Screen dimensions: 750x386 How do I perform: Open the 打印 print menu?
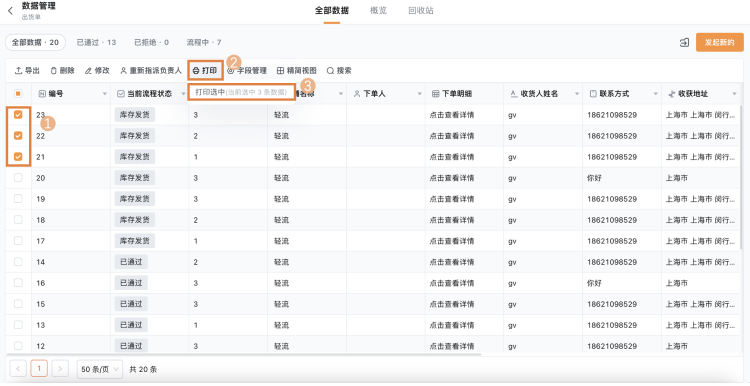coord(205,71)
